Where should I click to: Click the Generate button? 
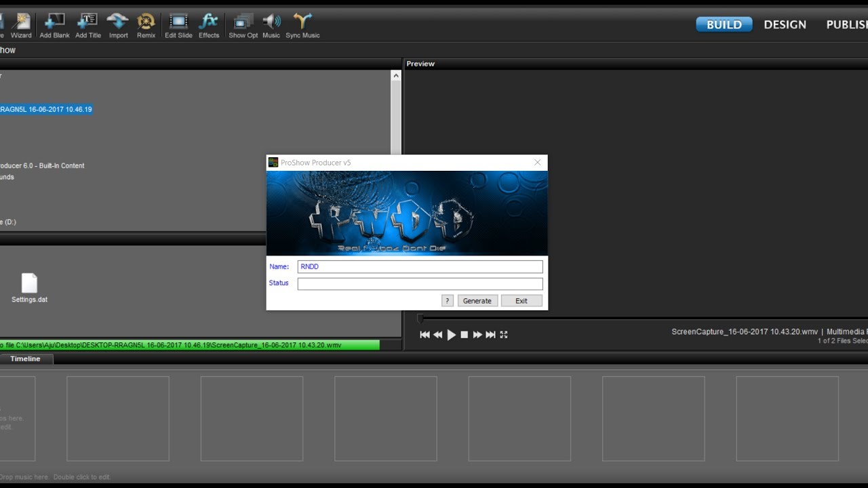click(x=477, y=301)
